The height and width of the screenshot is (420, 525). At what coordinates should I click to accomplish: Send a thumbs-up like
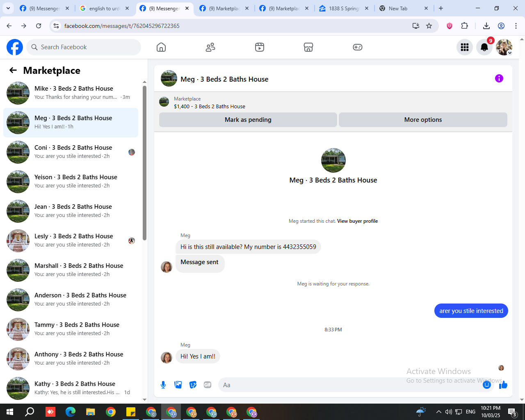503,385
